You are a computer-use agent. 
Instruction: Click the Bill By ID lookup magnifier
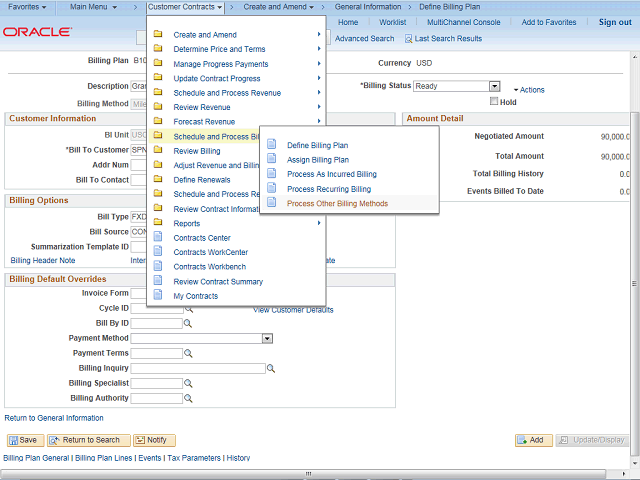tap(188, 324)
